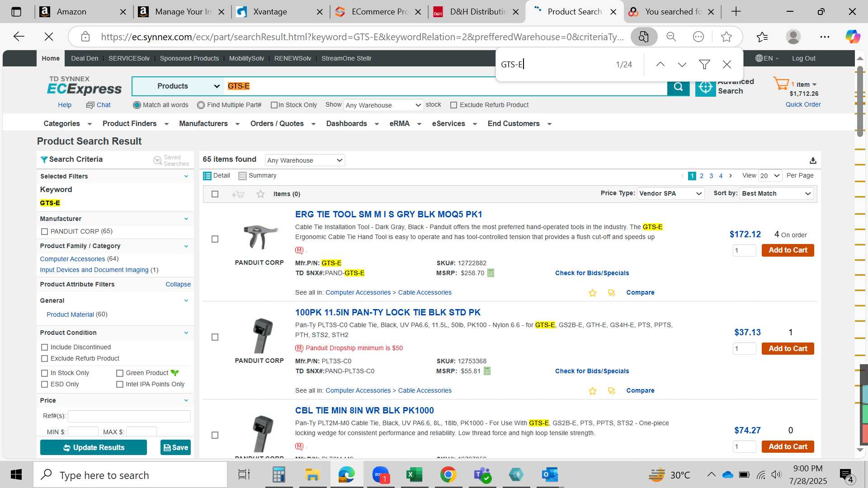The image size is (868, 488).
Task: Go to results page 2
Action: pos(702,176)
